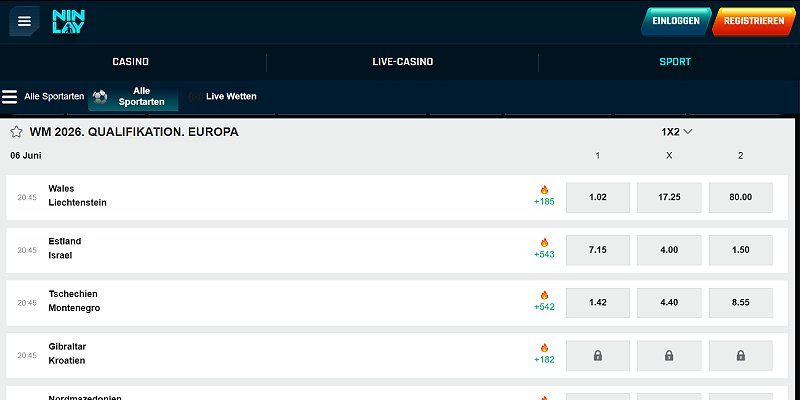Switch to the Casino tab

click(131, 62)
